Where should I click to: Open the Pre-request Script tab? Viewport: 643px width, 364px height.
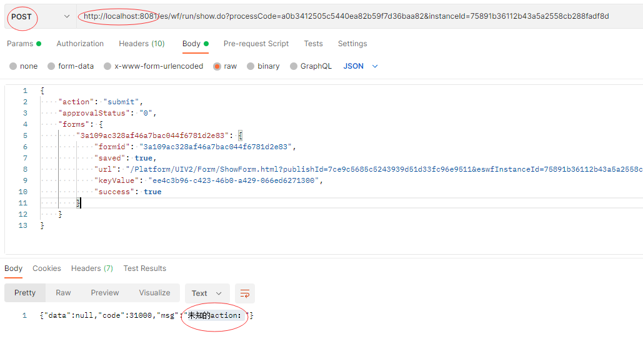(256, 44)
